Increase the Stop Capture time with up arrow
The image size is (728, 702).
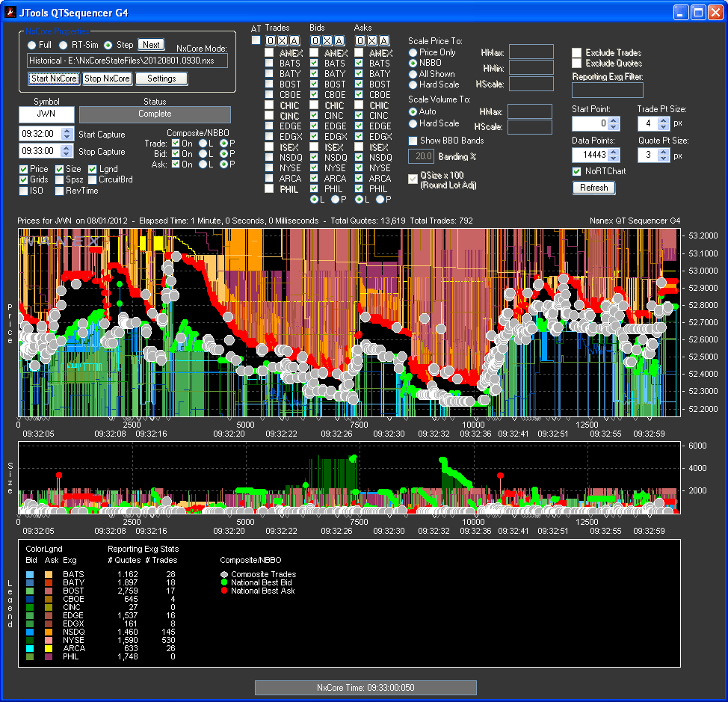67,148
